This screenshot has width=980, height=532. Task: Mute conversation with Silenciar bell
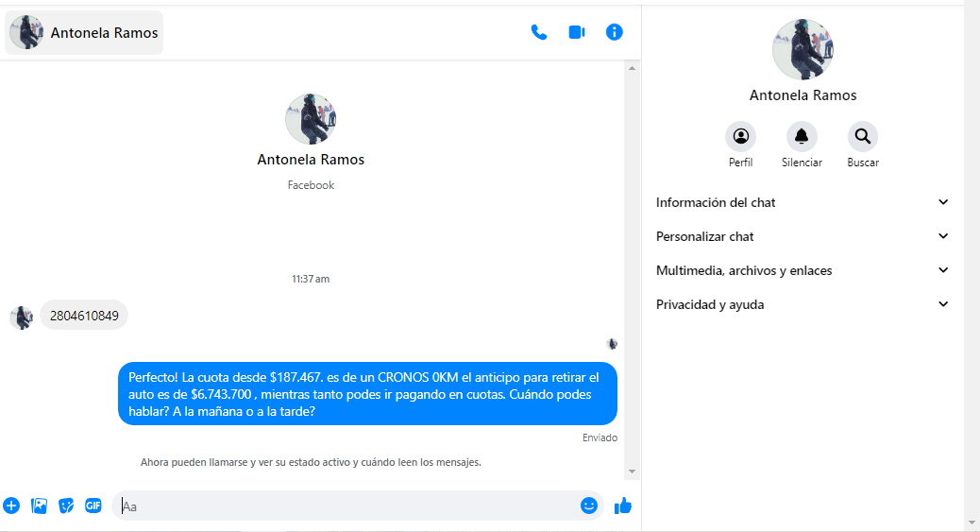[802, 137]
